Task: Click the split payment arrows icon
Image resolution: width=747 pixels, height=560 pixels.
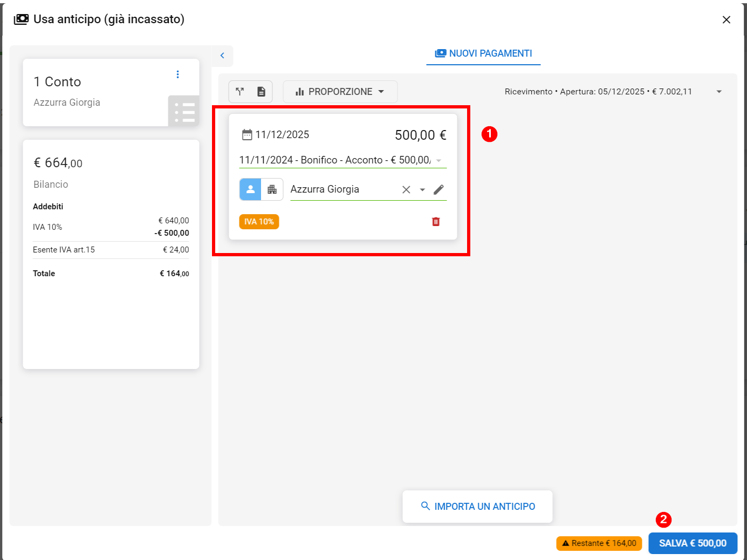Action: click(240, 92)
